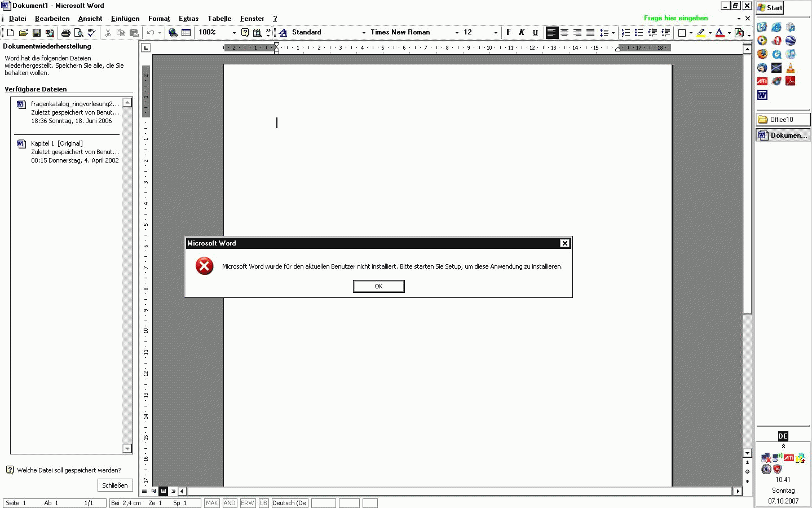Screen dimensions: 812x508
Task: Launch Word icon in quick launch
Action: click(762, 95)
